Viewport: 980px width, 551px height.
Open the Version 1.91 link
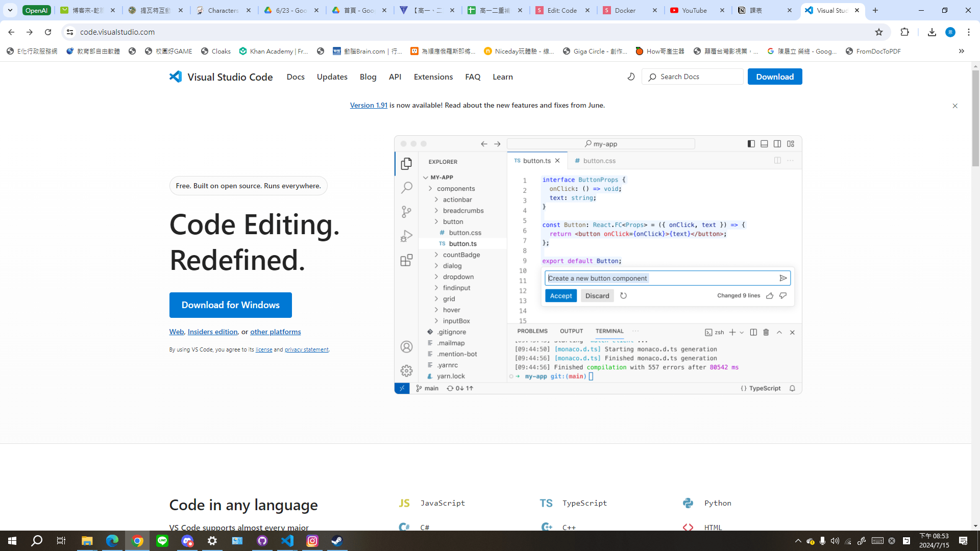(369, 105)
